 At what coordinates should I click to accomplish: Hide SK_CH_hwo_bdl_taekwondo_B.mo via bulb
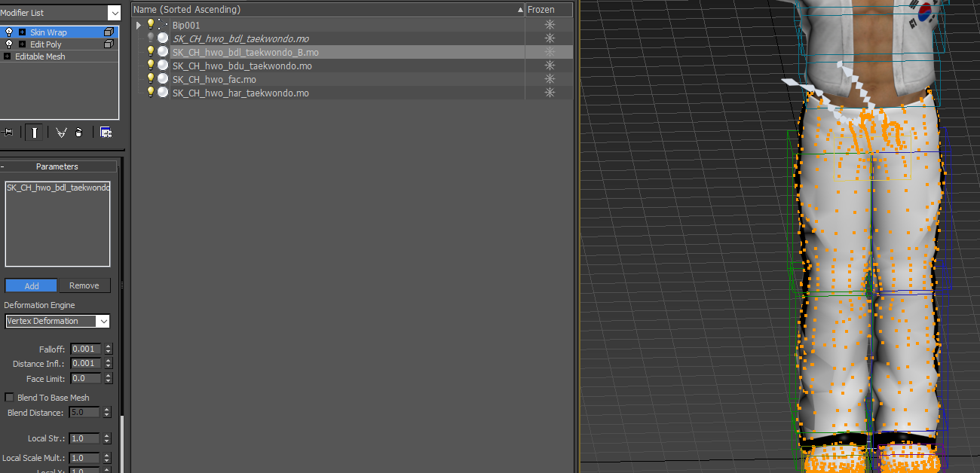[x=151, y=52]
